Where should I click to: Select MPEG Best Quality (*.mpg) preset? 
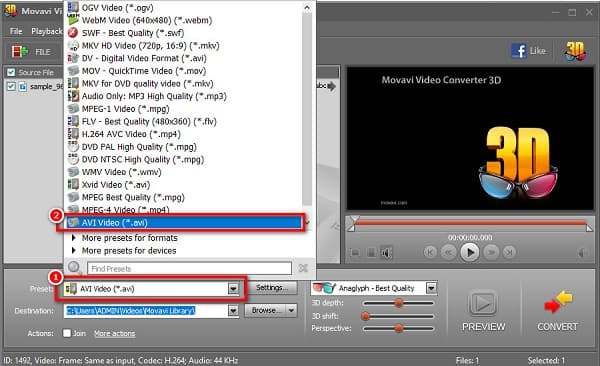tap(133, 197)
